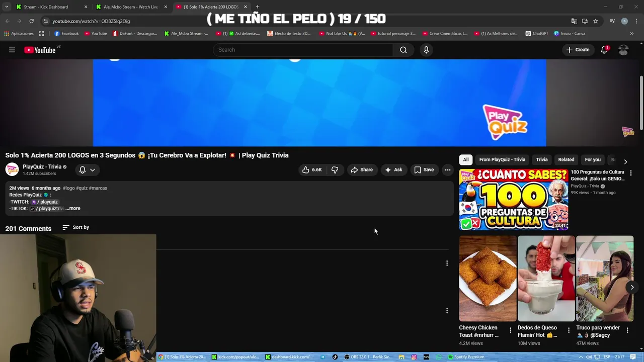Select the All filter chip
The height and width of the screenshot is (362, 644).
(466, 159)
